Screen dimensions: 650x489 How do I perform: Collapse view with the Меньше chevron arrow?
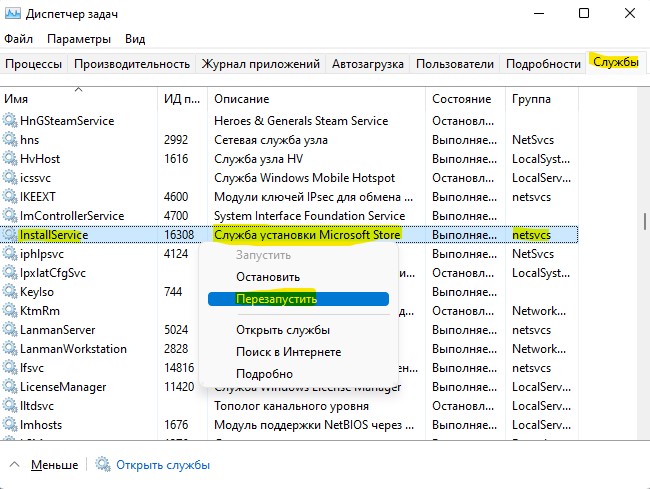(15, 464)
